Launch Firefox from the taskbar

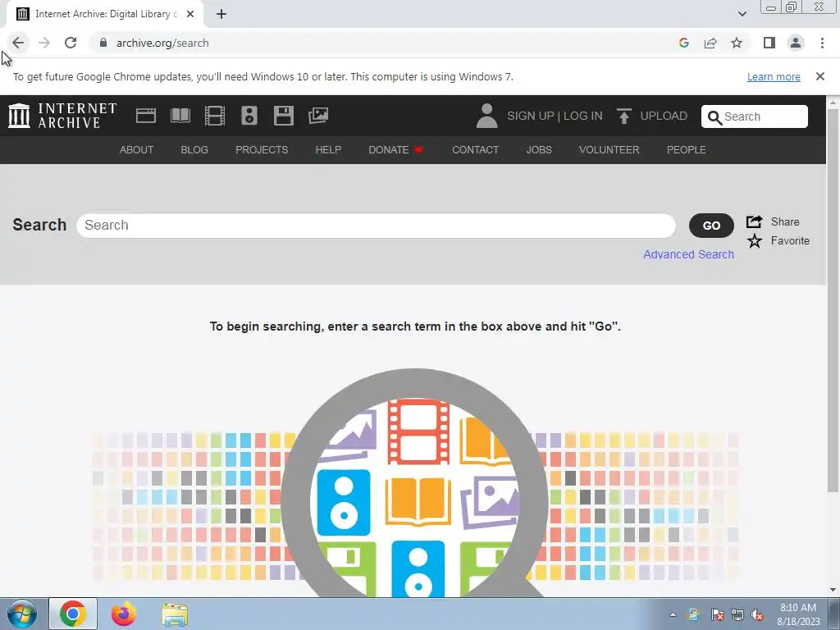point(124,614)
